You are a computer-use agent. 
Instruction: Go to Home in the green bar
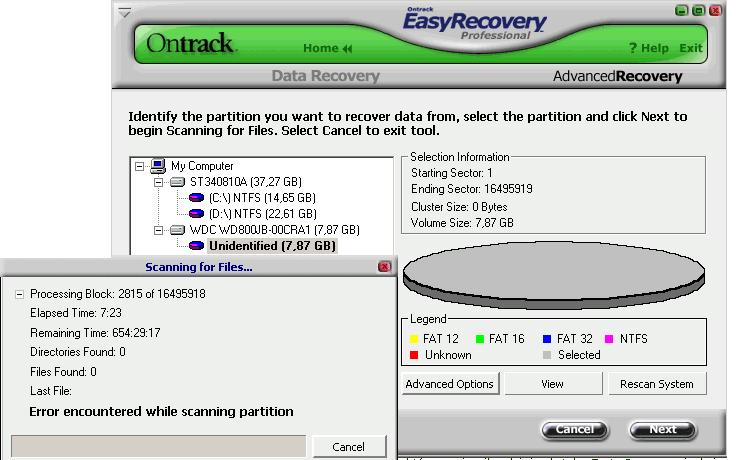pos(327,48)
